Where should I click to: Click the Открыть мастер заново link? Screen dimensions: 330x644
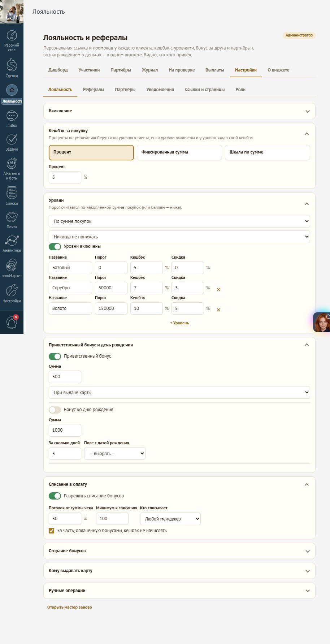click(70, 607)
